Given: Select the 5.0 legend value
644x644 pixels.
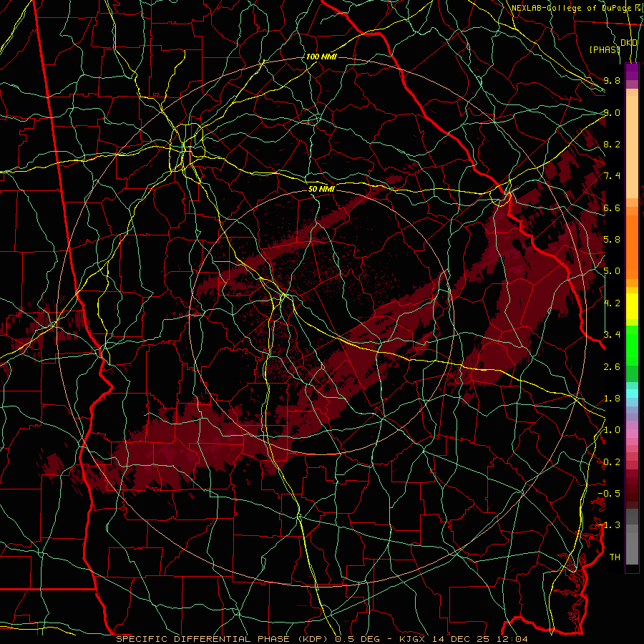Looking at the screenshot, I should click(x=612, y=271).
